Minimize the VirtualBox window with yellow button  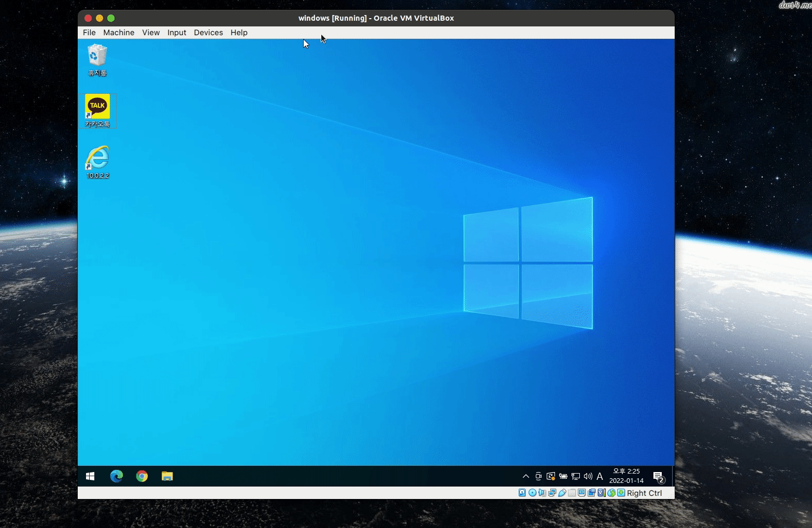[x=99, y=18]
